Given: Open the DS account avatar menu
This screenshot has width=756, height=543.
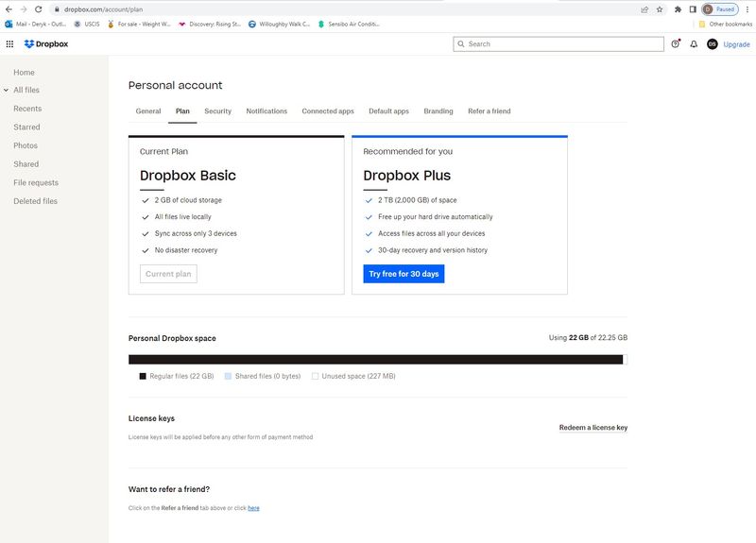Looking at the screenshot, I should [x=713, y=43].
